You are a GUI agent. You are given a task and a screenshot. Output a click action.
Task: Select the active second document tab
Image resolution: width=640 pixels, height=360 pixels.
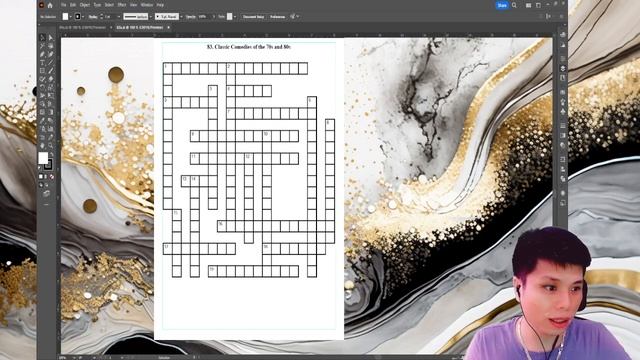click(140, 27)
